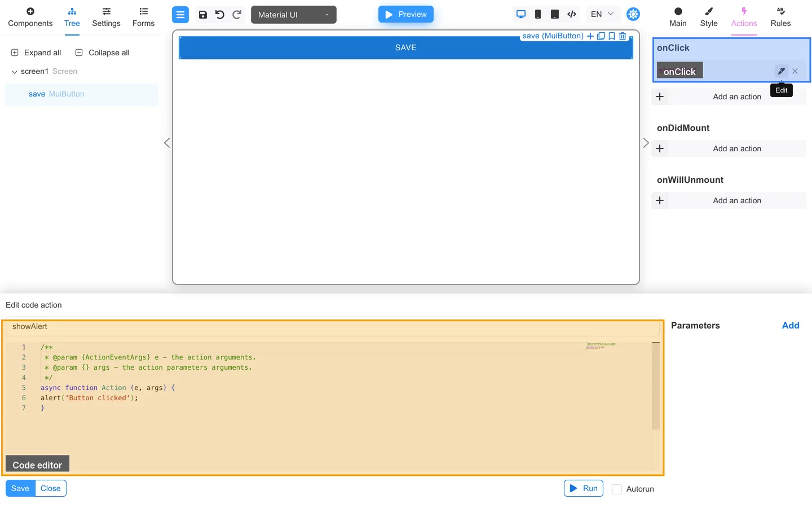Open the Forms tab
Image resolution: width=812 pixels, height=508 pixels.
click(x=143, y=17)
